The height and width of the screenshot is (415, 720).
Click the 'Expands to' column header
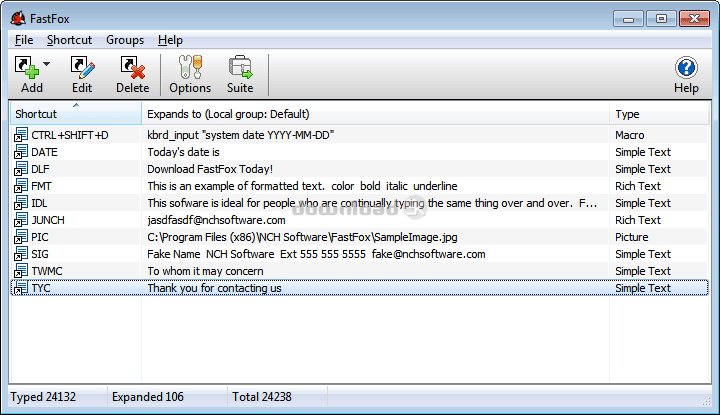click(x=375, y=114)
